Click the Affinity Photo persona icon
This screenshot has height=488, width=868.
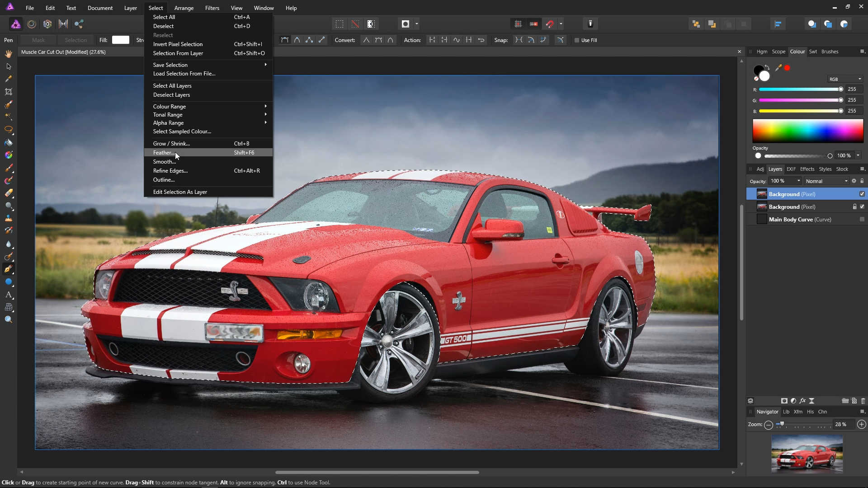tap(16, 24)
